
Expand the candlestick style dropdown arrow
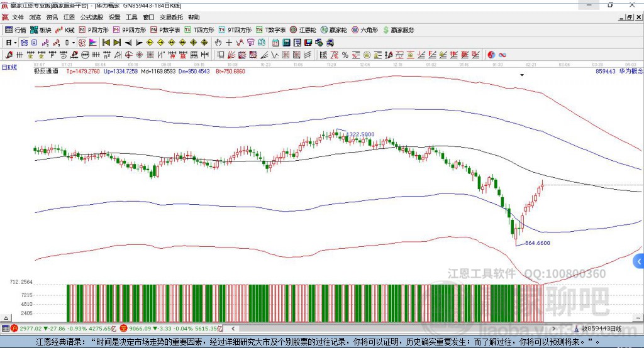(x=74, y=43)
